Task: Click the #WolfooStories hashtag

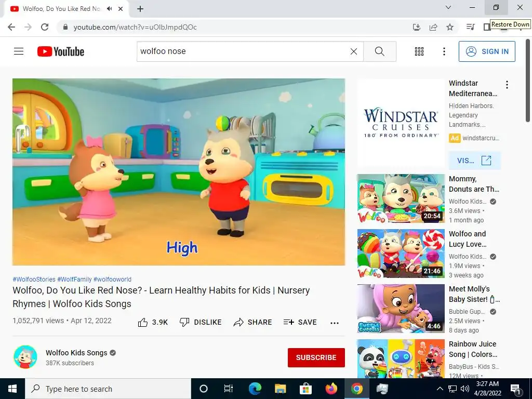Action: tap(34, 279)
